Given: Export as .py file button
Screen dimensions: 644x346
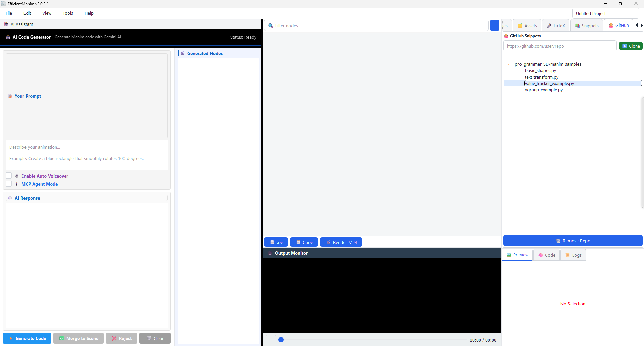Looking at the screenshot, I should (x=276, y=242).
